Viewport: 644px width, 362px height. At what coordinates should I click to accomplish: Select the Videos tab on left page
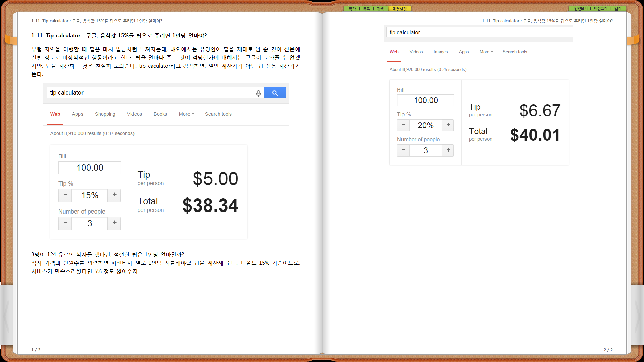coord(135,114)
